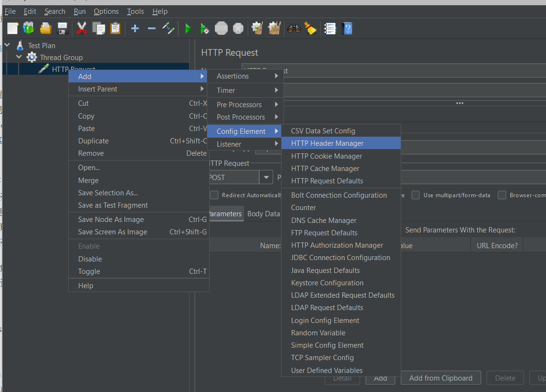
Task: Click the New test plan icon
Action: point(12,28)
